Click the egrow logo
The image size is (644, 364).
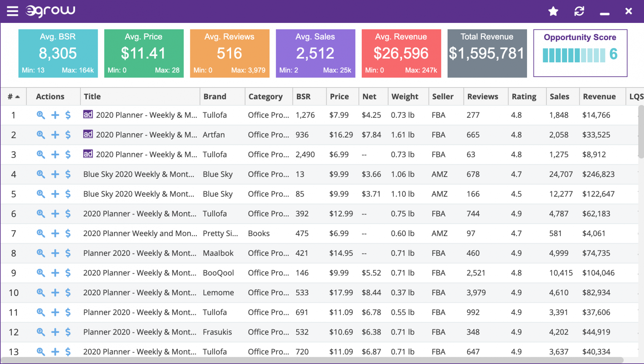coord(50,11)
